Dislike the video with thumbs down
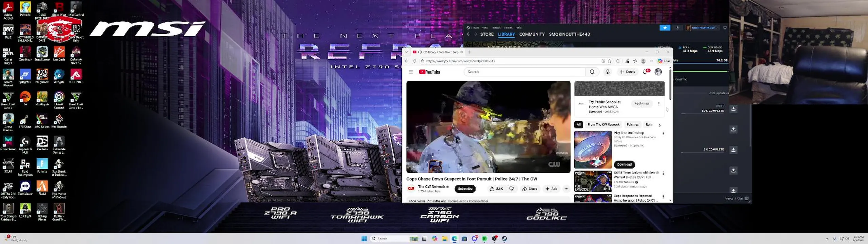This screenshot has height=244, width=868. point(512,189)
